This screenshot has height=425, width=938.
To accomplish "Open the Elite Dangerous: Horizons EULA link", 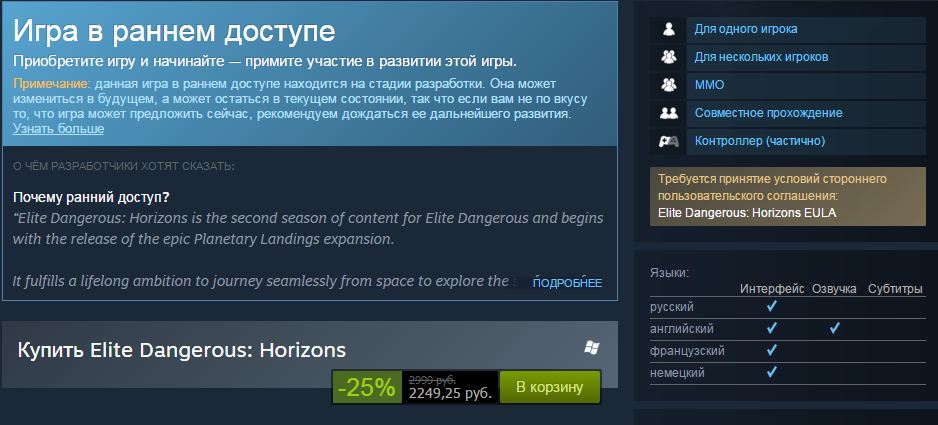I will (747, 212).
